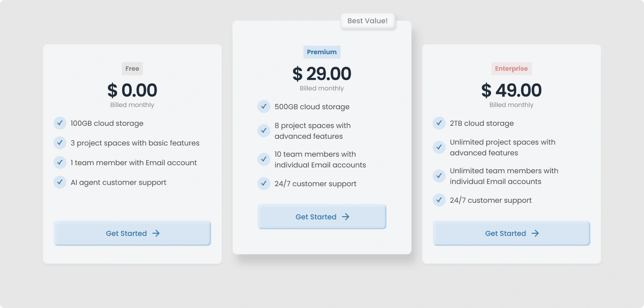Click checkmark beside 8 project spaces feature

click(x=264, y=131)
